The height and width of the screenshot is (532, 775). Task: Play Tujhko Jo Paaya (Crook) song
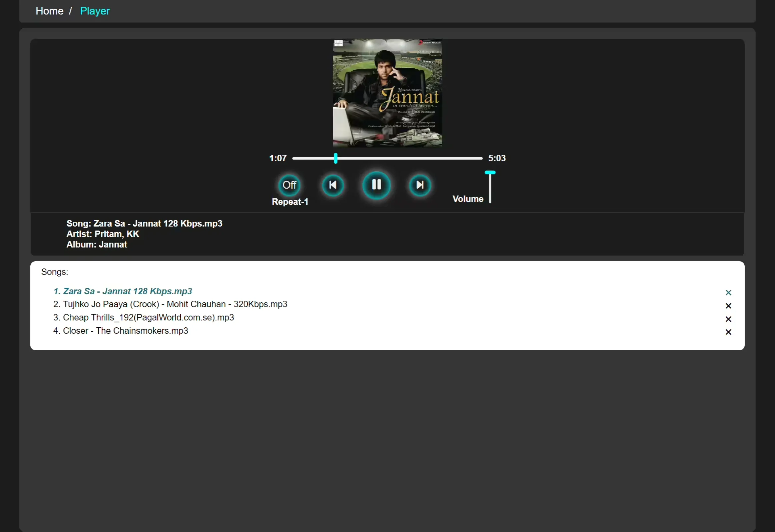click(170, 304)
